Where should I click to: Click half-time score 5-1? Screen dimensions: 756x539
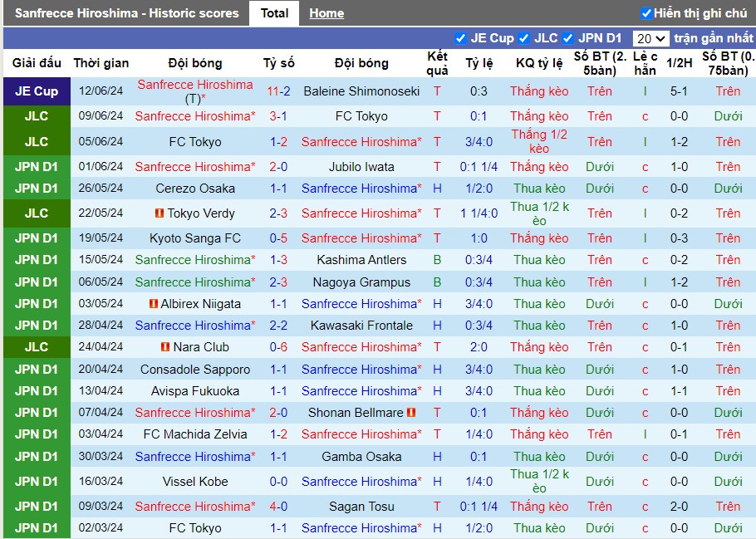tap(679, 91)
